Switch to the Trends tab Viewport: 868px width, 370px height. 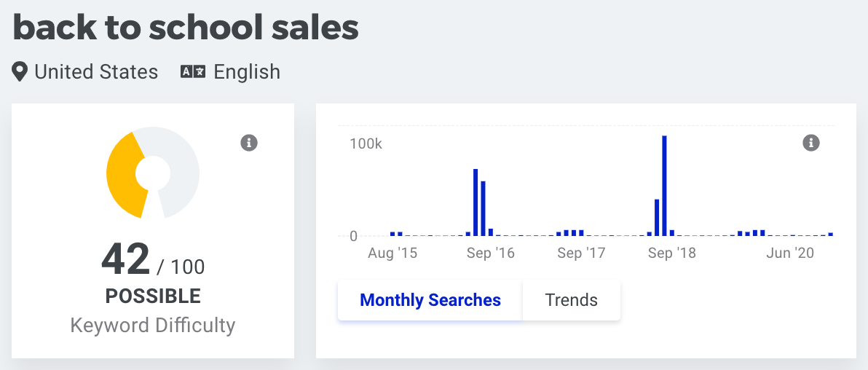coord(572,300)
